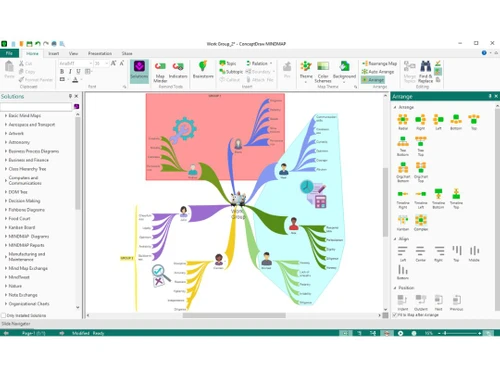Image resolution: width=500 pixels, height=375 pixels.
Task: Choose Tree Top arrangement
Action: click(x=421, y=146)
